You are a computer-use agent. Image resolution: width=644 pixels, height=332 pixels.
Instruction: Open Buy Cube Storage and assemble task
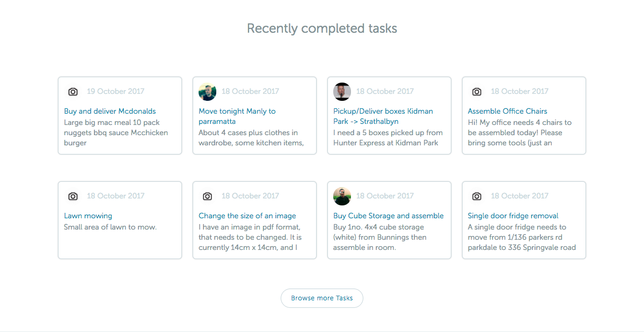click(x=389, y=216)
